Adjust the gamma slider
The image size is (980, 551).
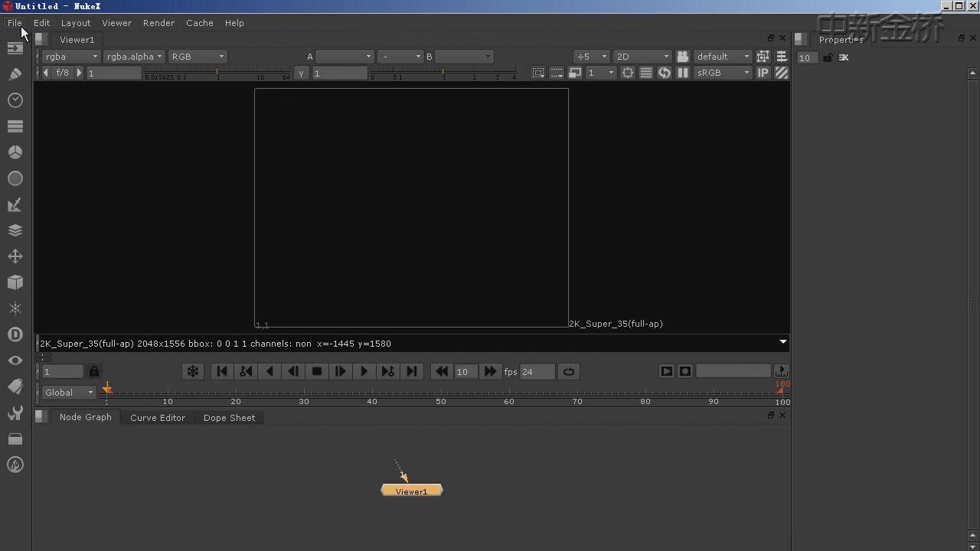pyautogui.click(x=443, y=73)
